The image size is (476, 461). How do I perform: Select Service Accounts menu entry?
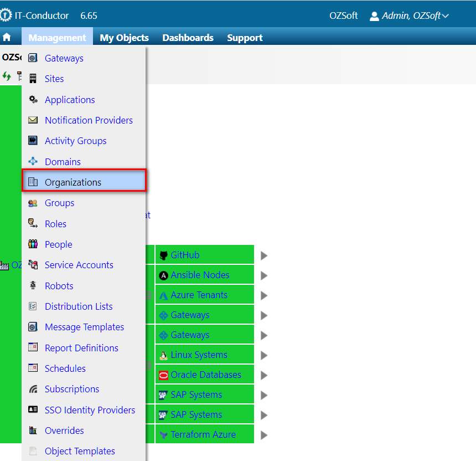tap(79, 265)
